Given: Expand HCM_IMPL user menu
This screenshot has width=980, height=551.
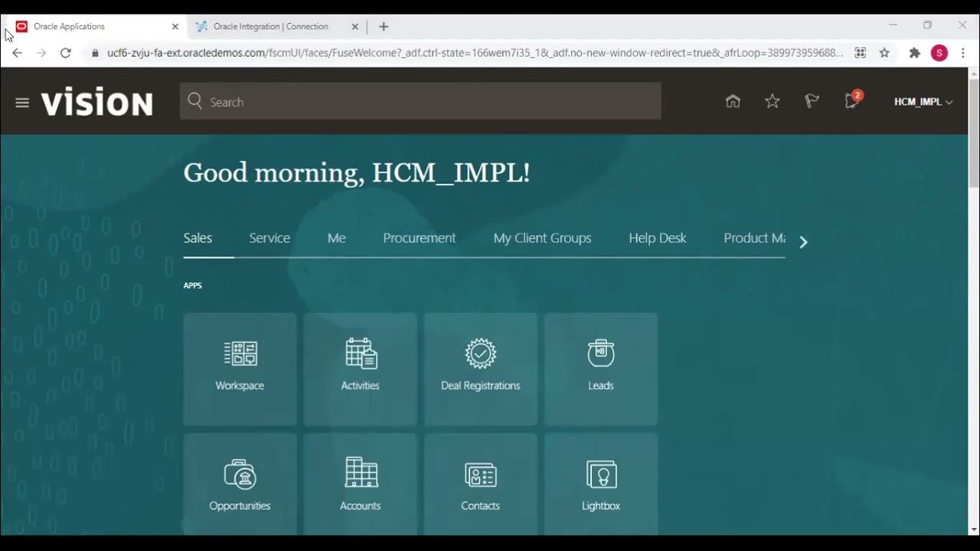Looking at the screenshot, I should point(923,102).
